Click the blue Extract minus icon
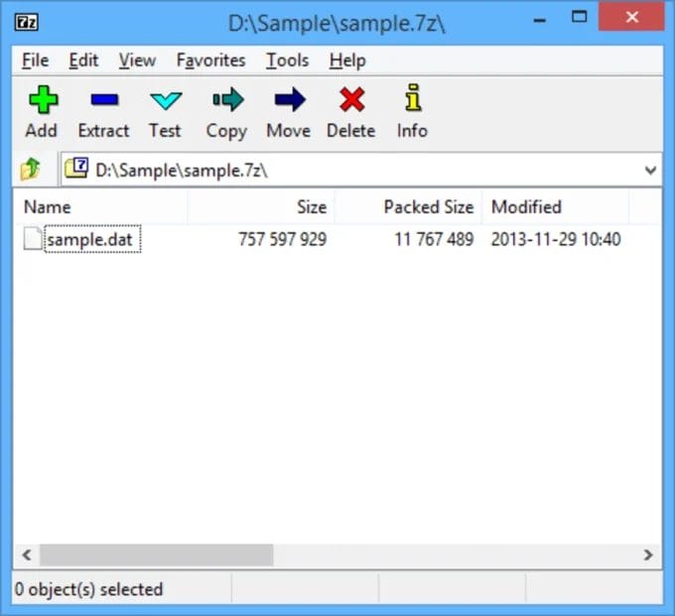Viewport: 675px width, 616px height. (103, 100)
